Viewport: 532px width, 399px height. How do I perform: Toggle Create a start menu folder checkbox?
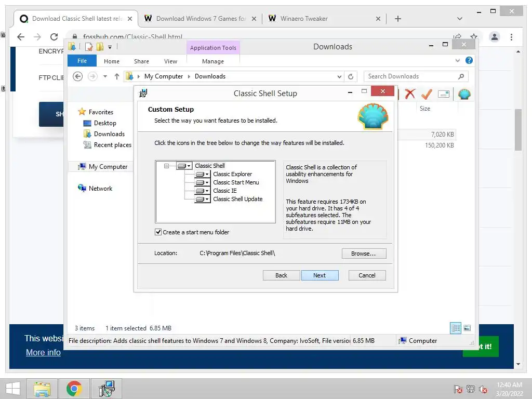(158, 232)
